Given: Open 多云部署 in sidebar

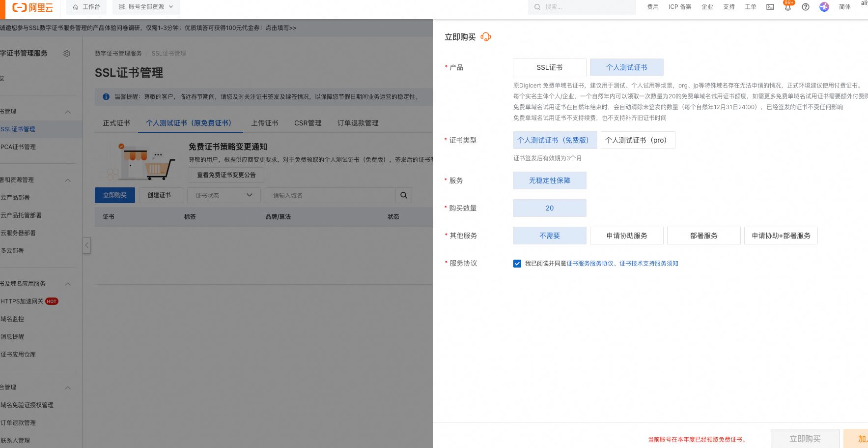Looking at the screenshot, I should (12, 251).
